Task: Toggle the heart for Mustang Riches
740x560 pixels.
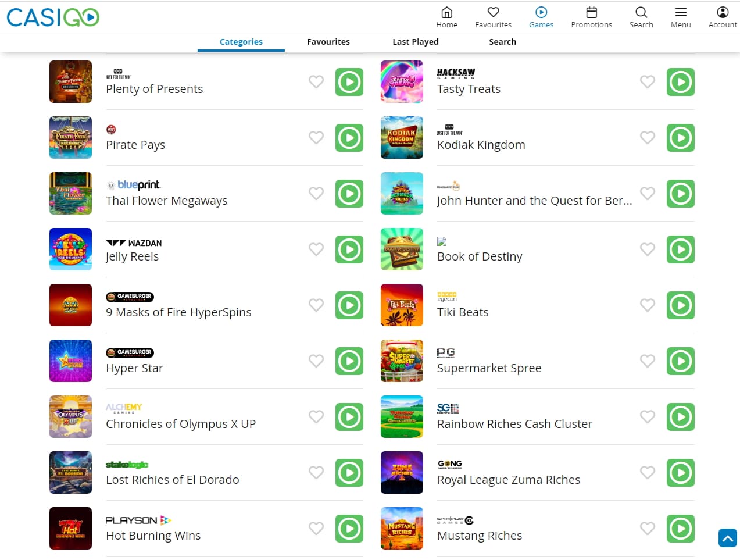Action: pos(648,529)
